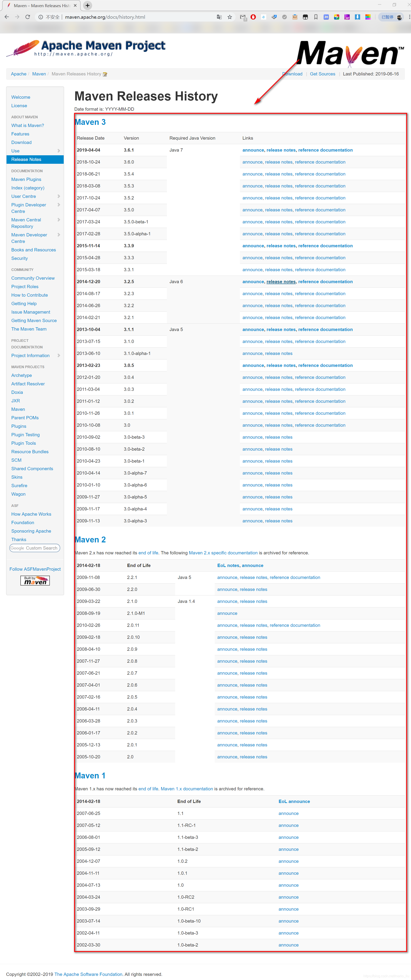
Task: Click the Apache Maven Project feather logo
Action: tap(86, 48)
